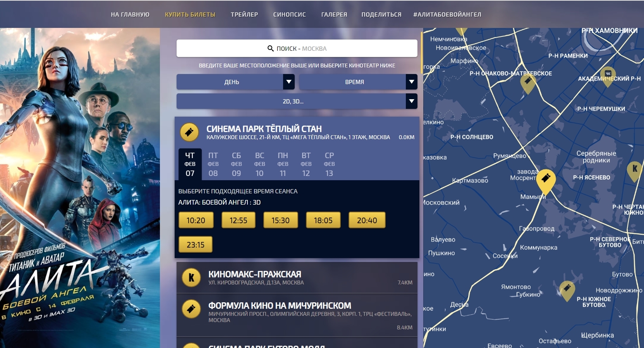This screenshot has width=644, height=348.
Task: Book the 23:15 late showtime
Action: coord(196,245)
